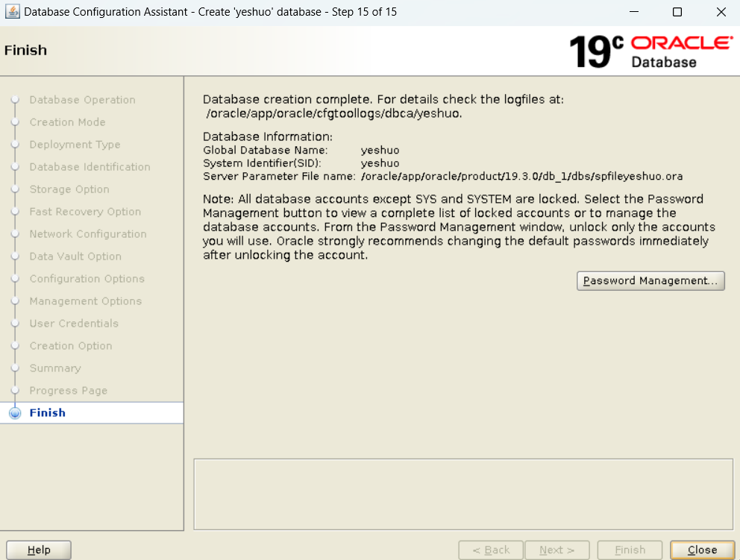Select the Deployment Type step
The image size is (740, 560).
(x=75, y=145)
